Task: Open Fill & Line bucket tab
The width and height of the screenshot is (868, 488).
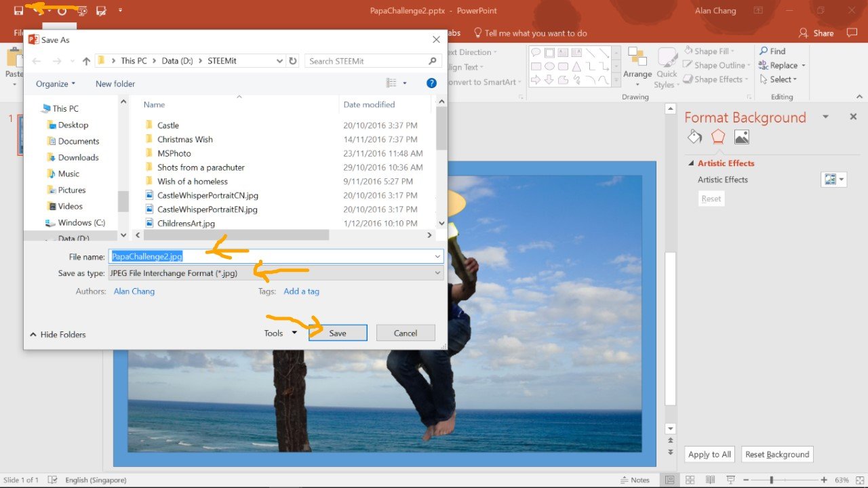Action: [694, 137]
